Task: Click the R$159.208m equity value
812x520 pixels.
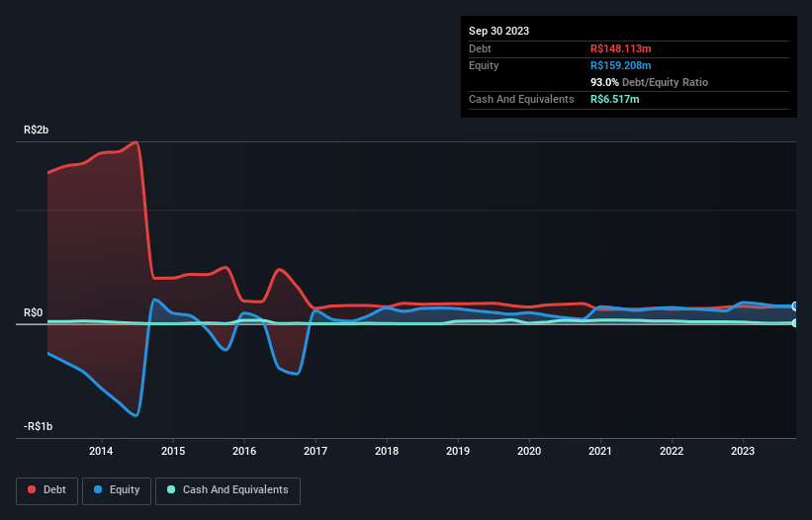Action: [621, 65]
